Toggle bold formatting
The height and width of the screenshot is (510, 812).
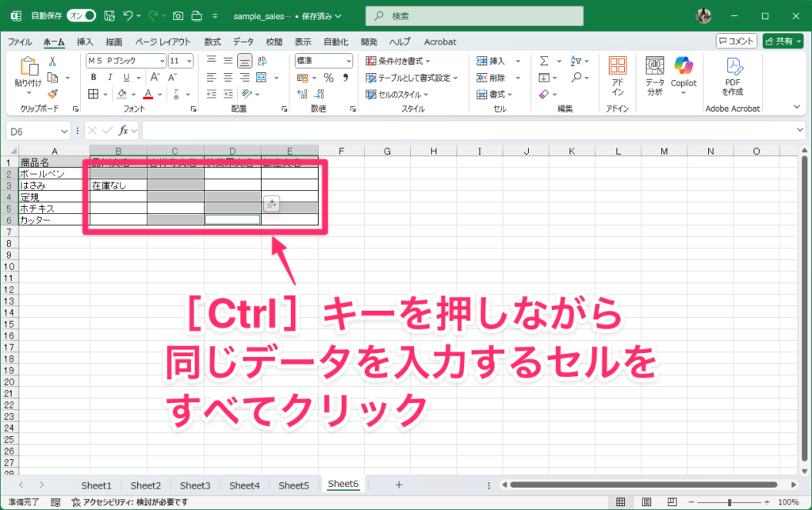pyautogui.click(x=93, y=77)
